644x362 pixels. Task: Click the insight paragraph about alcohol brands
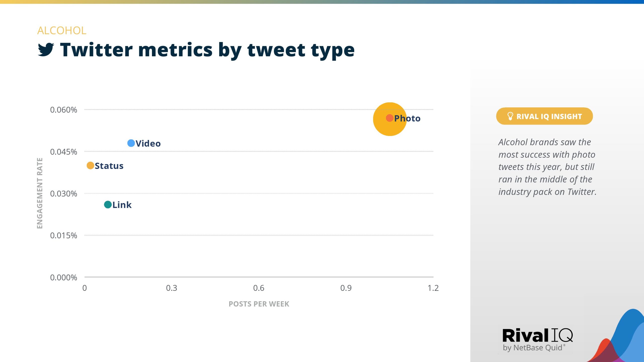547,167
